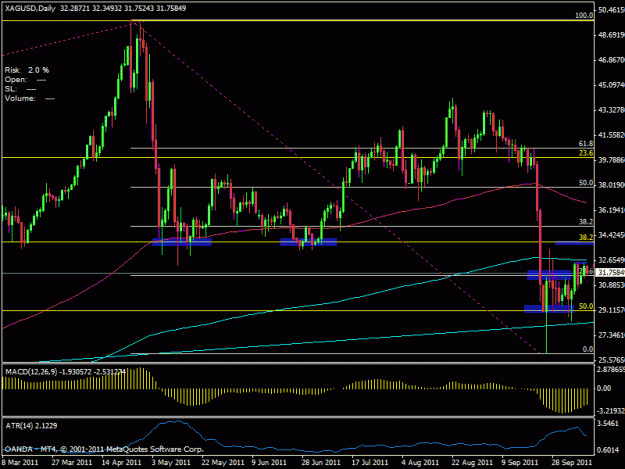Select the blue rectangle beside yellow 38.2 label
The width and height of the screenshot is (625, 469).
coord(574,243)
